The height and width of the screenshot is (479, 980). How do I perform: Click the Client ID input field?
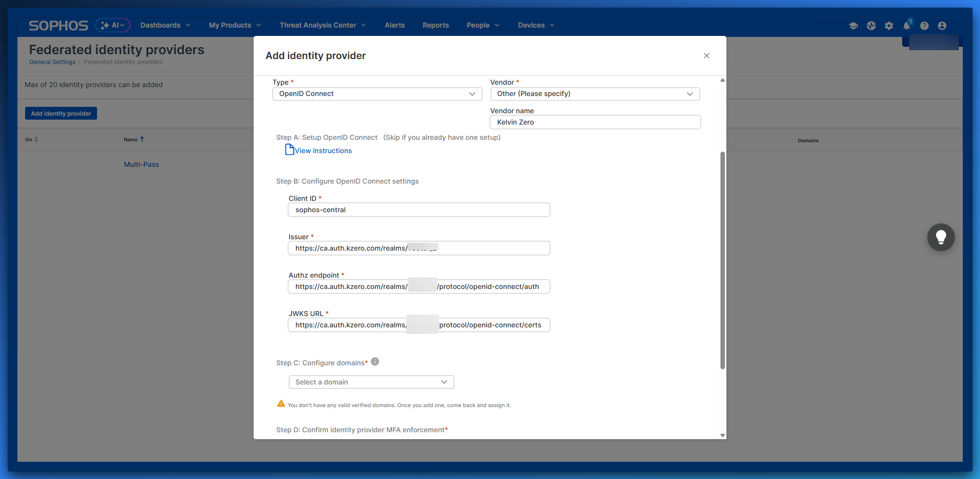pos(419,210)
